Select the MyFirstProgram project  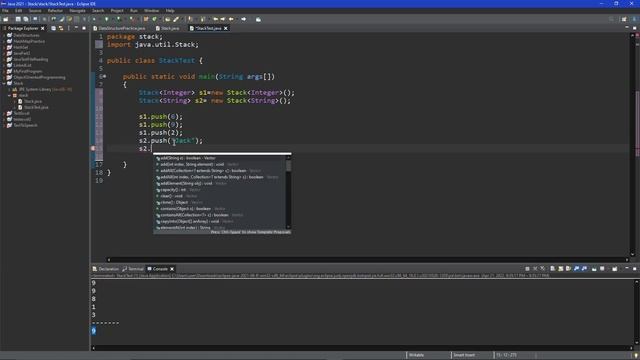[27, 71]
